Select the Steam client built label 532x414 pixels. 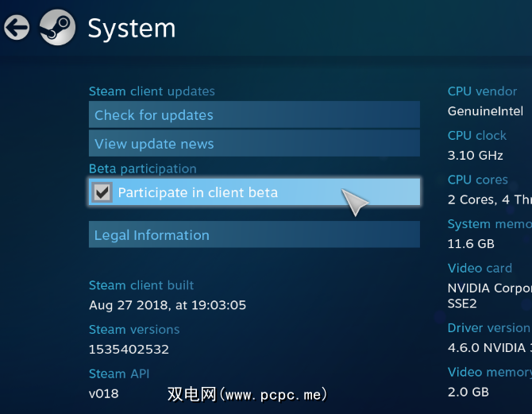(141, 285)
